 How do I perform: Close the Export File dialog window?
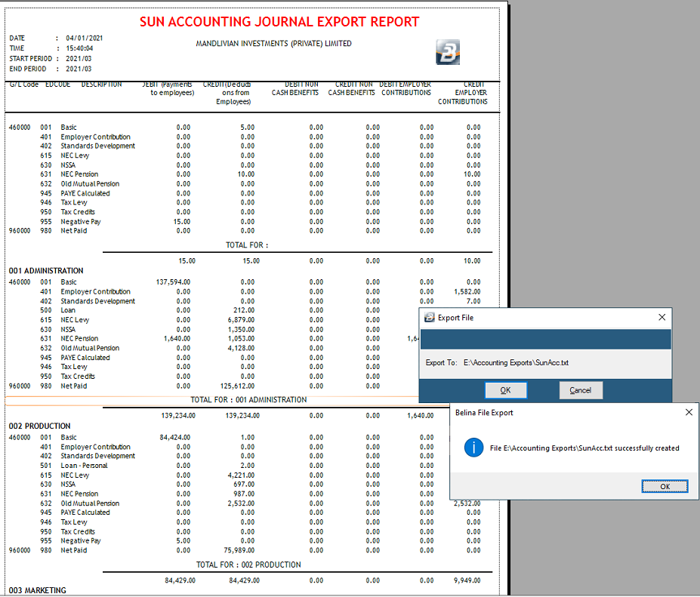(x=661, y=317)
